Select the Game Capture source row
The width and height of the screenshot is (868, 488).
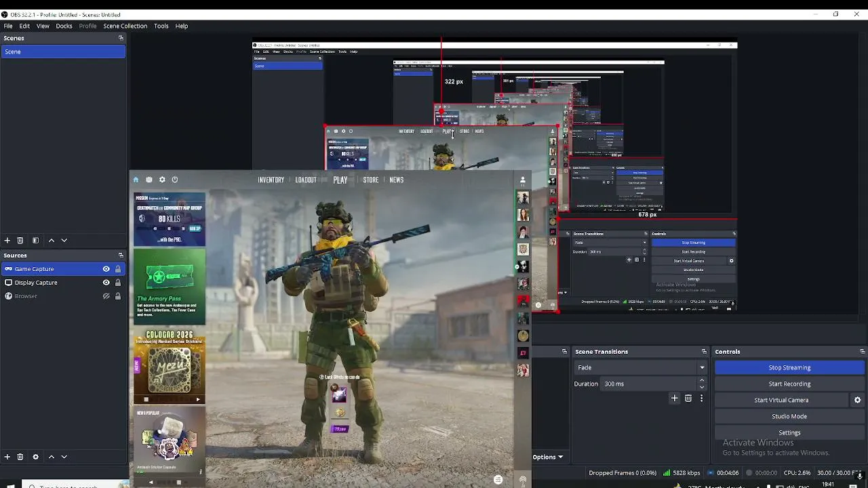63,269
